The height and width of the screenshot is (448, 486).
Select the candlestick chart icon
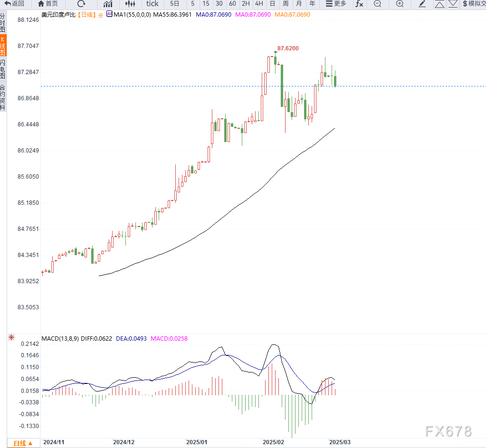point(130,4)
